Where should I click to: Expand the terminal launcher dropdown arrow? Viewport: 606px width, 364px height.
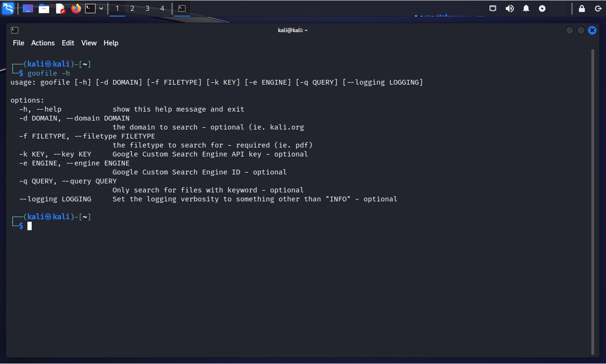(101, 9)
